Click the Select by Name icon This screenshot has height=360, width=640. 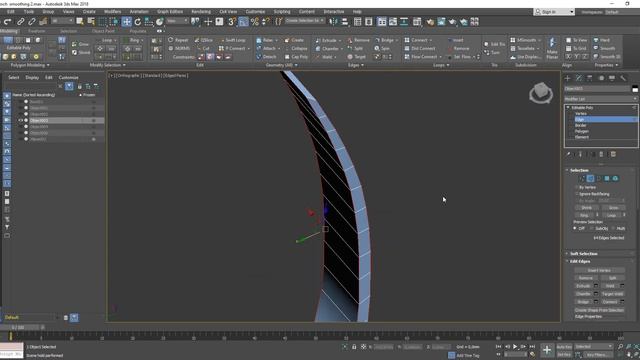(91, 22)
